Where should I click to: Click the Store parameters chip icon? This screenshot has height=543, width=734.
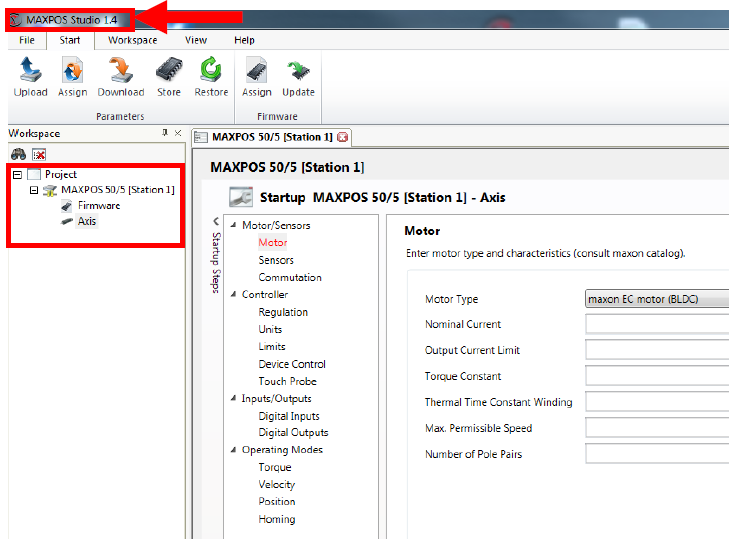pyautogui.click(x=169, y=70)
